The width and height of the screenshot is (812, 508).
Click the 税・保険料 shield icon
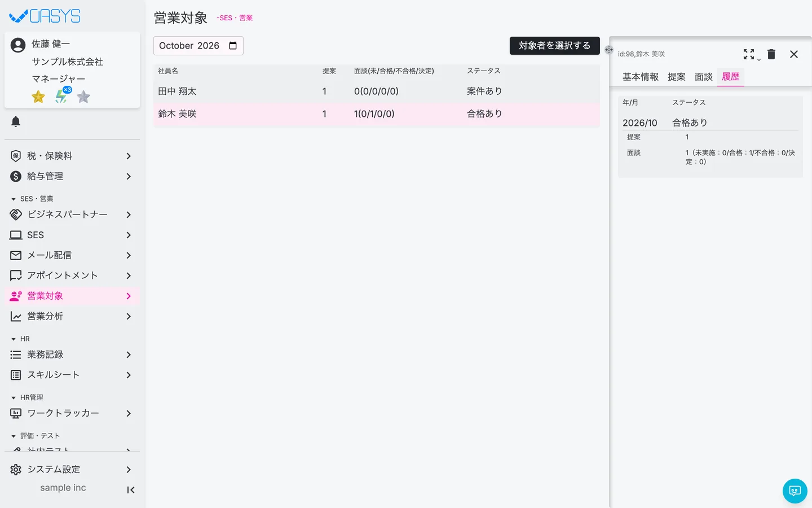click(x=16, y=156)
